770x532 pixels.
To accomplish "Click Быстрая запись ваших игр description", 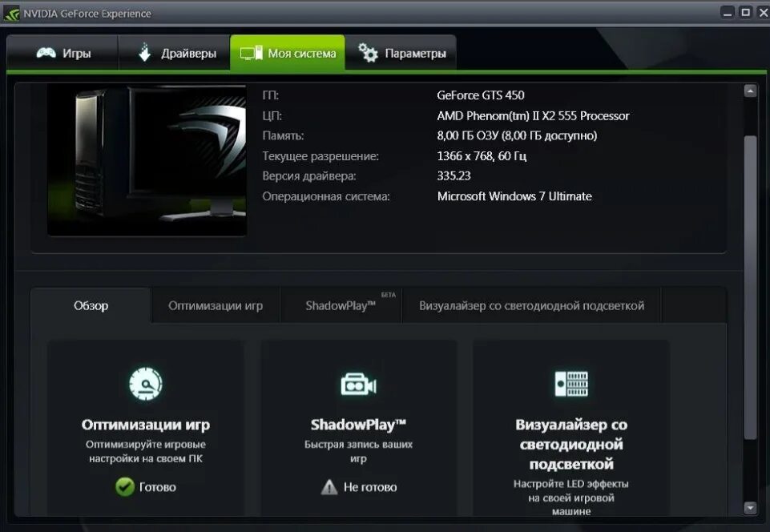I will pos(358,451).
